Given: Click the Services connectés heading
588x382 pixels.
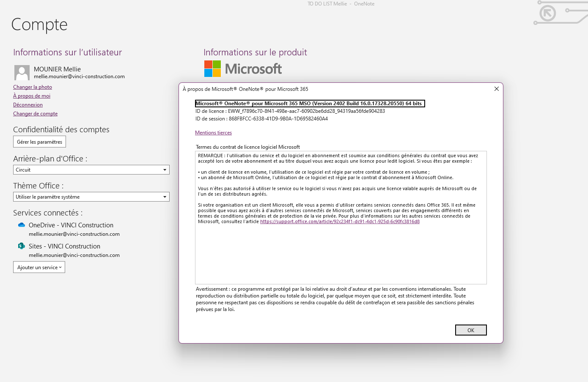Looking at the screenshot, I should coord(48,213).
